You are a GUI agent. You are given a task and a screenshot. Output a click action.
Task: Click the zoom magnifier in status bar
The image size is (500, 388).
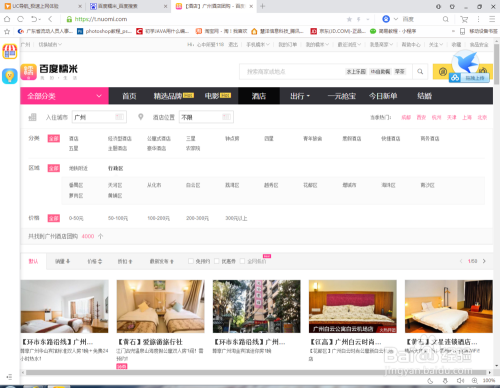(x=475, y=380)
